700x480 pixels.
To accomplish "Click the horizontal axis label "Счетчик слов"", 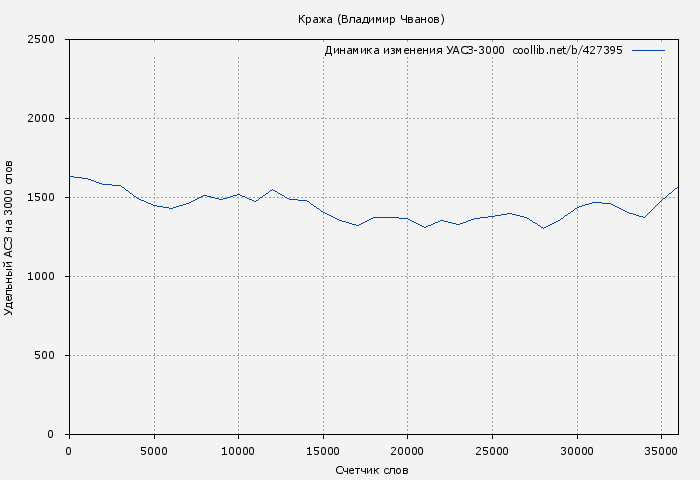I will (x=372, y=470).
